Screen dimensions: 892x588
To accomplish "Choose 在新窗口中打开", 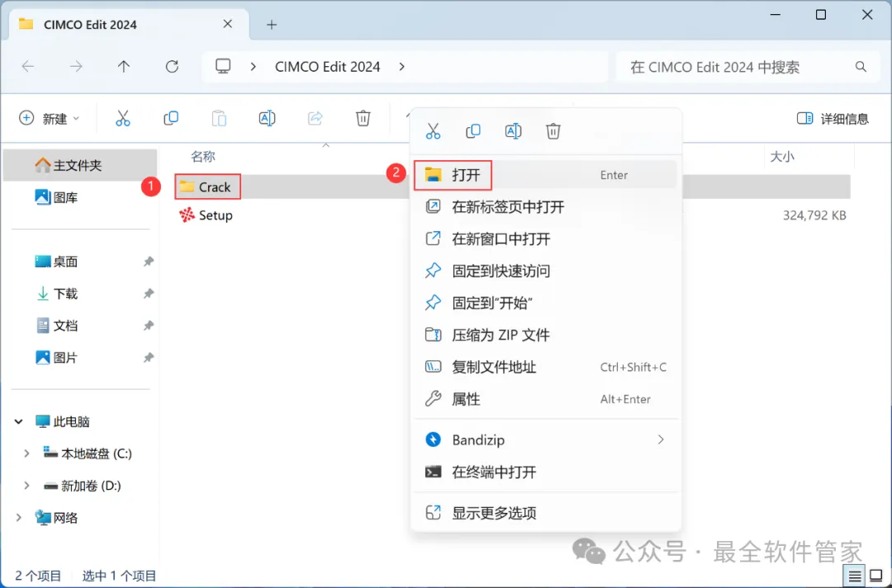I will pyautogui.click(x=546, y=239).
